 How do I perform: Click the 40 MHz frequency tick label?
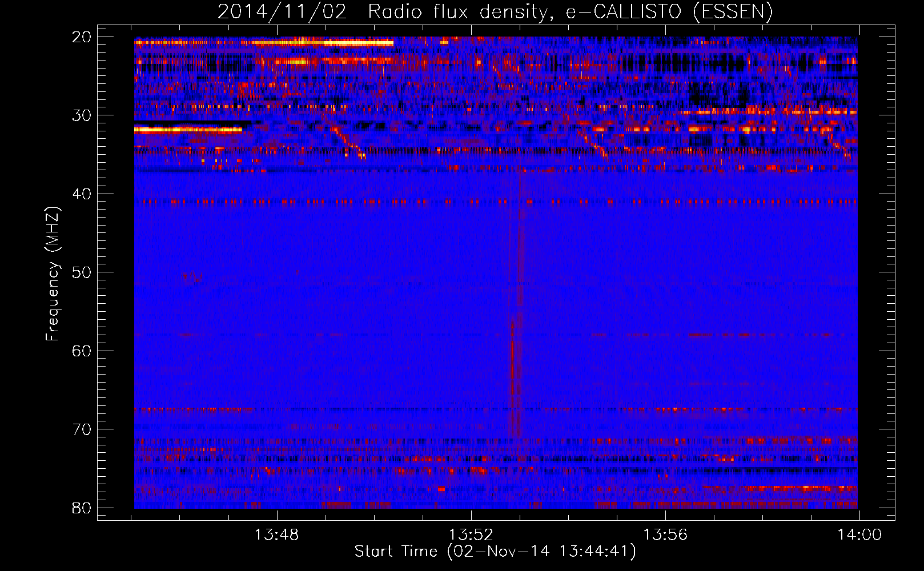click(x=82, y=194)
